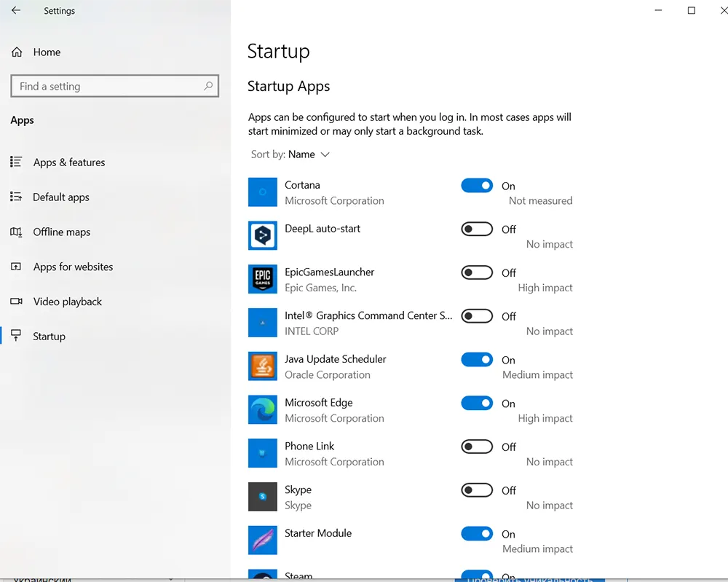This screenshot has width=728, height=582.
Task: Select Video playback in sidebar
Action: click(x=67, y=302)
